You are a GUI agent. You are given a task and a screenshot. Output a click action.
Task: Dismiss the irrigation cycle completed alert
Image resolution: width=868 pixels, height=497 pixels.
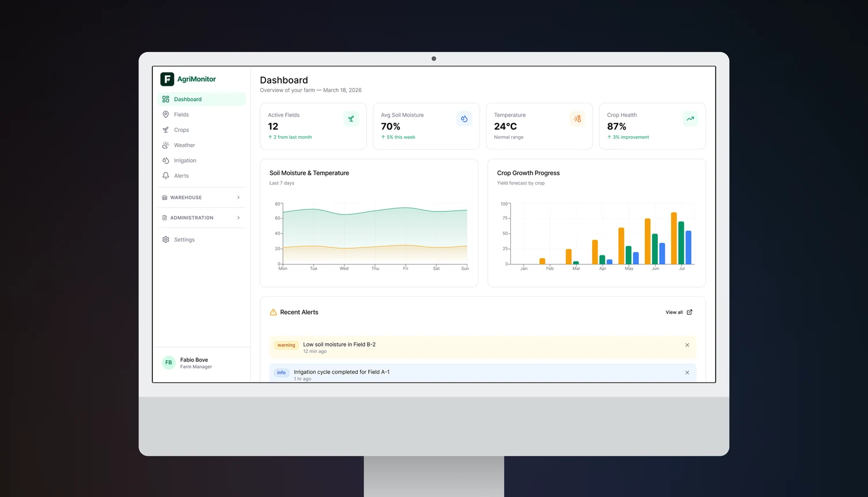click(x=687, y=373)
